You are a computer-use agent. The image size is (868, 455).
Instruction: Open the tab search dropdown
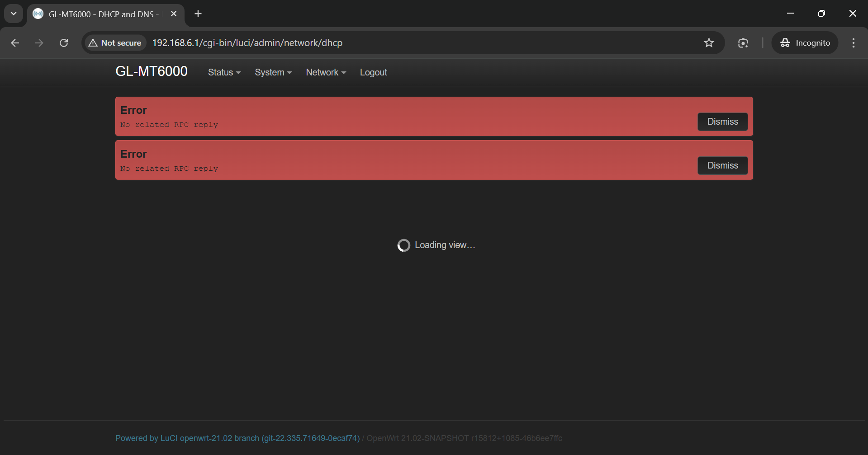(x=14, y=14)
